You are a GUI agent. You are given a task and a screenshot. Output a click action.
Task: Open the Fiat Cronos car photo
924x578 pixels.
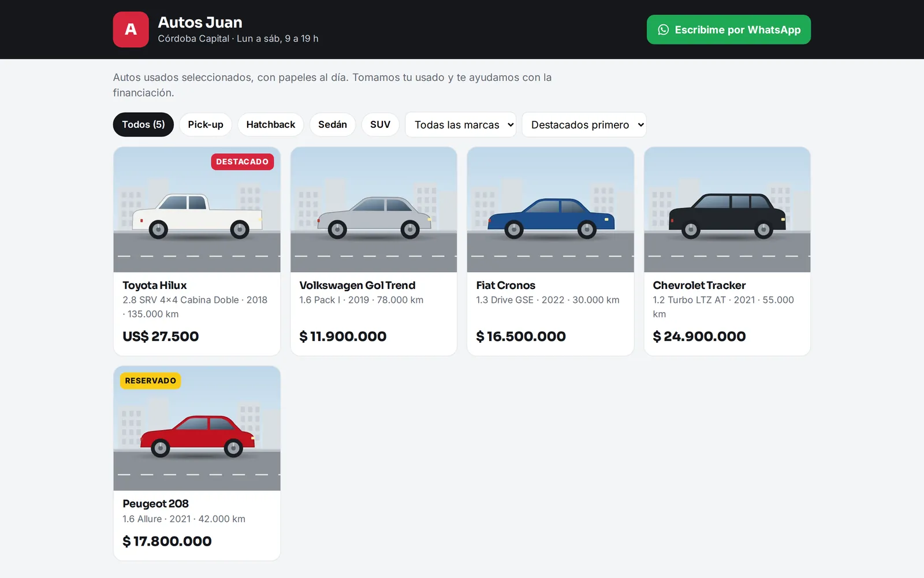pos(550,209)
